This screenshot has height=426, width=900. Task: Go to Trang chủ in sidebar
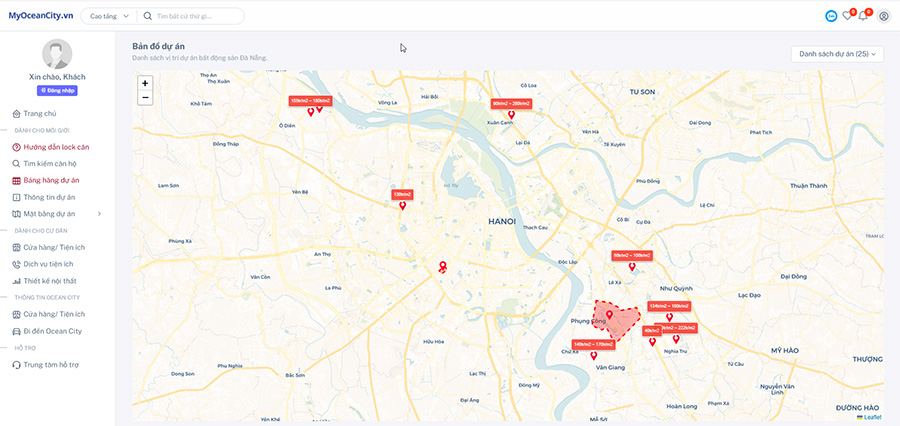tap(39, 114)
